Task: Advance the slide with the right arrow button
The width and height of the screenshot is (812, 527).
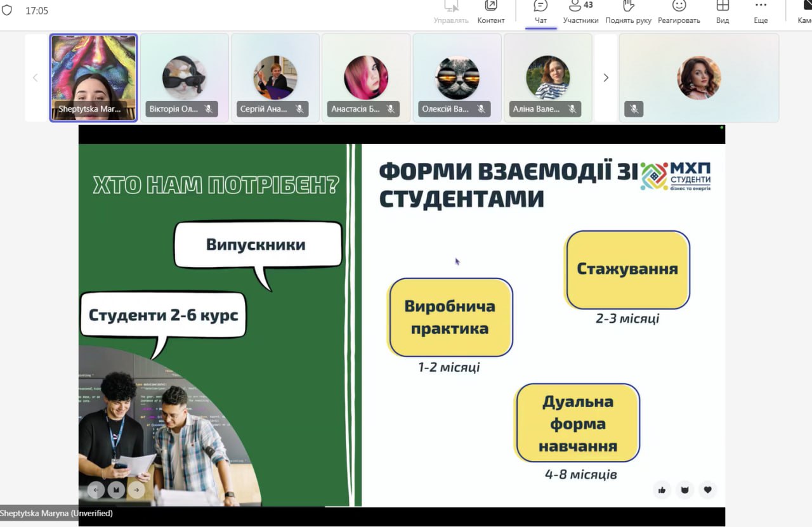Action: 136,490
